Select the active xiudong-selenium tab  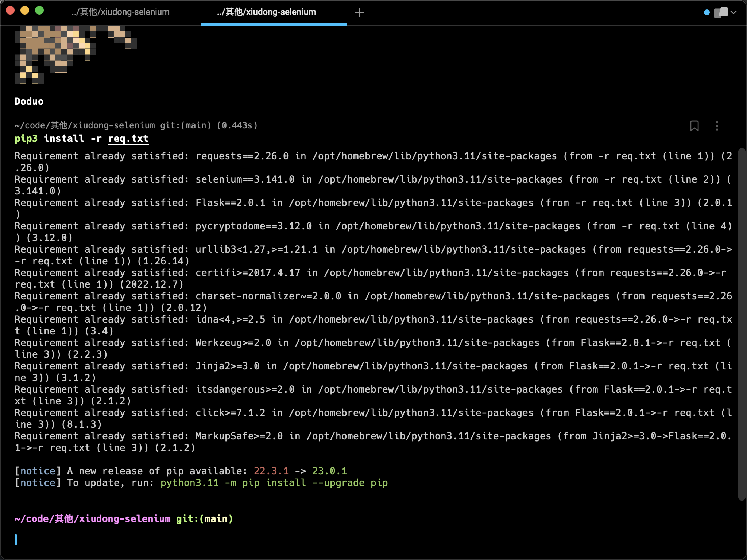click(x=266, y=12)
